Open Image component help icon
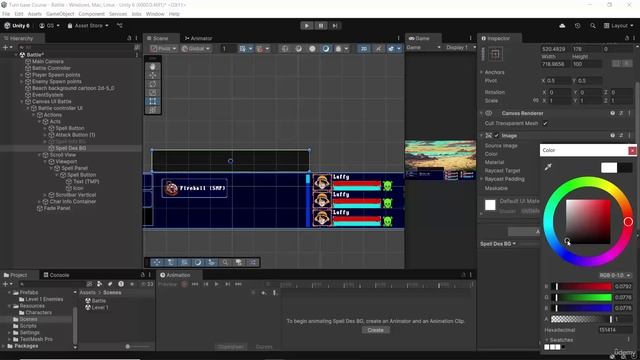 [x=613, y=135]
